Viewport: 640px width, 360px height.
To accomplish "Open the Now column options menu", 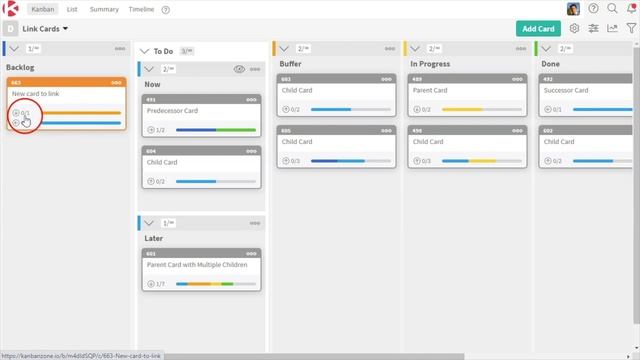I will coord(255,69).
